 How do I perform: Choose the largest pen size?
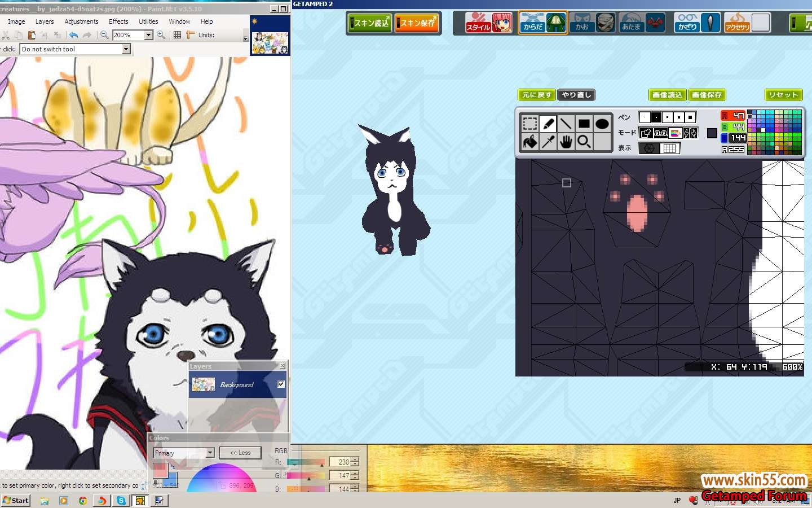pyautogui.click(x=690, y=117)
